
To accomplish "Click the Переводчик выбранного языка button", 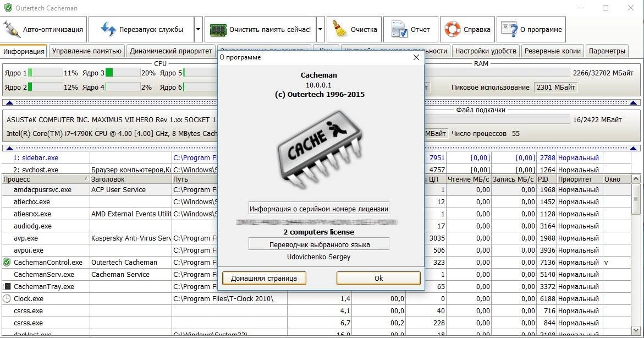I will pos(319,244).
